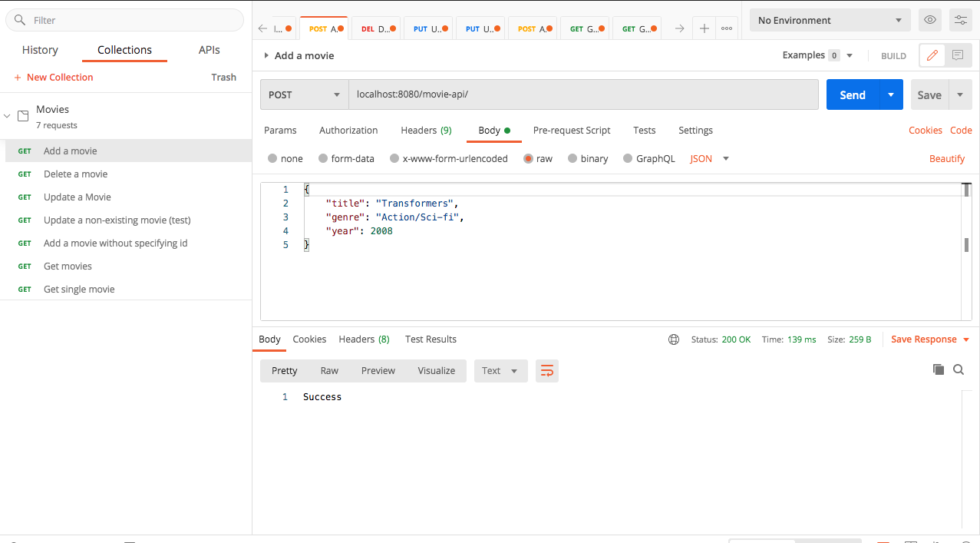Select the none body type radio
980x543 pixels.
tap(272, 159)
